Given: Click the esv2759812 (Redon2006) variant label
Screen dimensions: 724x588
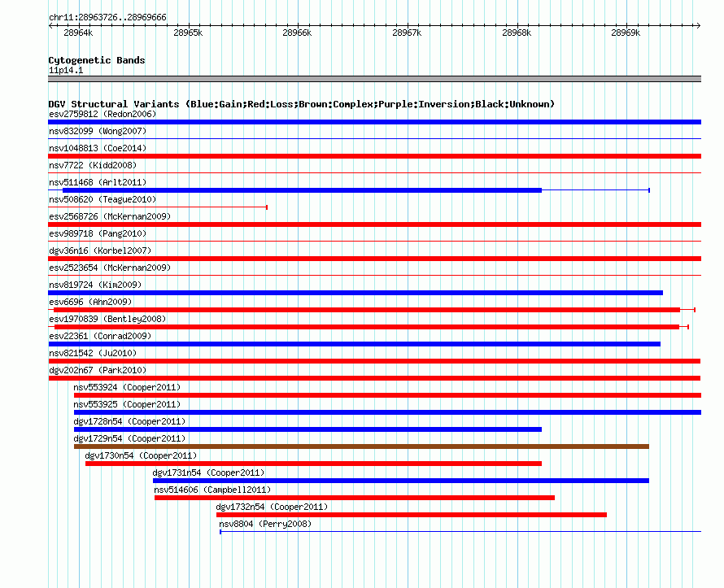Looking at the screenshot, I should 102,114.
